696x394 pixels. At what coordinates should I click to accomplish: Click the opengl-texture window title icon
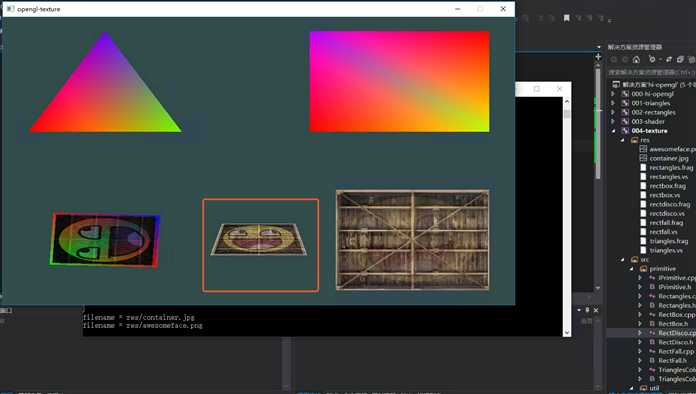pyautogui.click(x=10, y=9)
